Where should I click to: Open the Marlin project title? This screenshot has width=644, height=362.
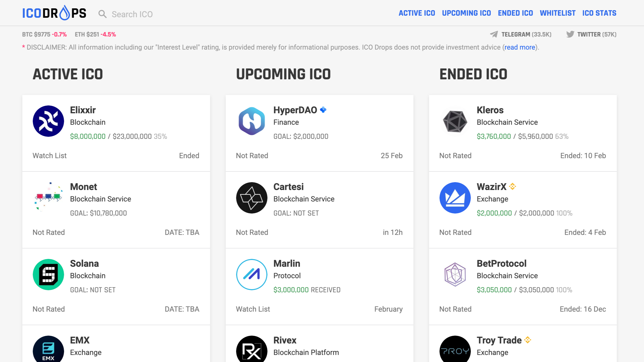click(x=287, y=264)
